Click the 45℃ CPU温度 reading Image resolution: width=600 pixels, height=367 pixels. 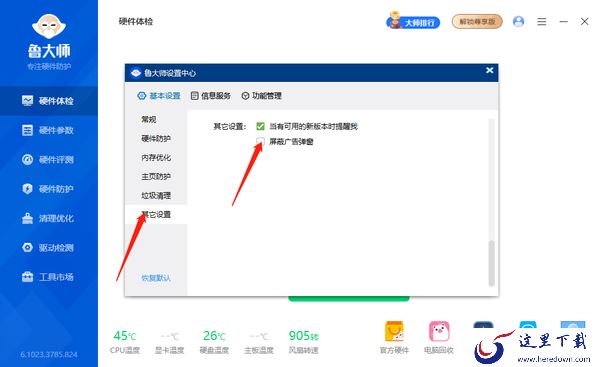125,342
